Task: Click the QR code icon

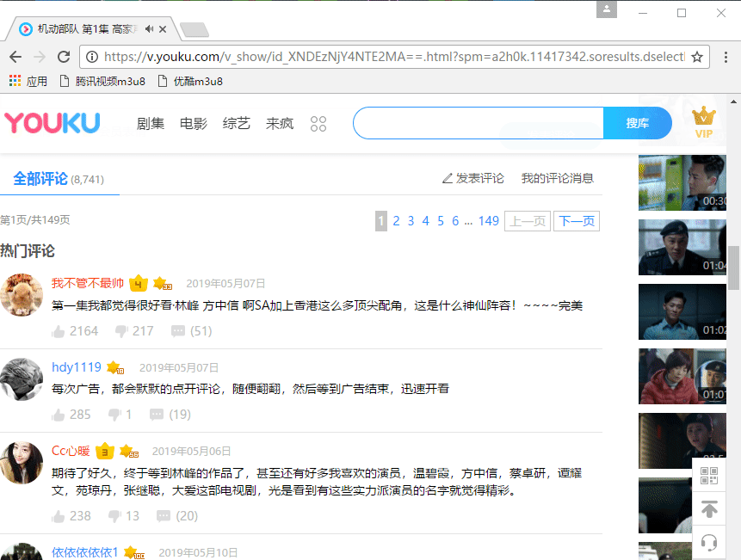Action: (709, 476)
